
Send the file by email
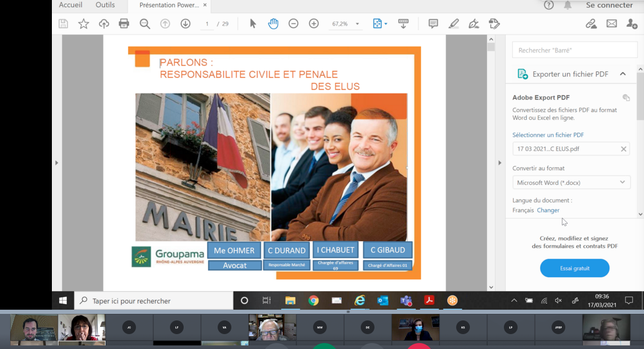click(x=612, y=24)
